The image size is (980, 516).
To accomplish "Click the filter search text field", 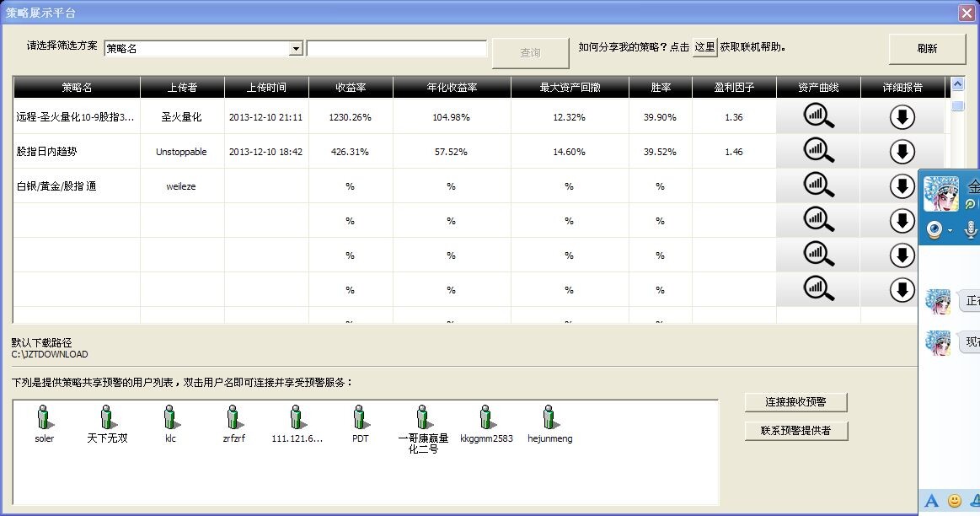I will click(397, 49).
